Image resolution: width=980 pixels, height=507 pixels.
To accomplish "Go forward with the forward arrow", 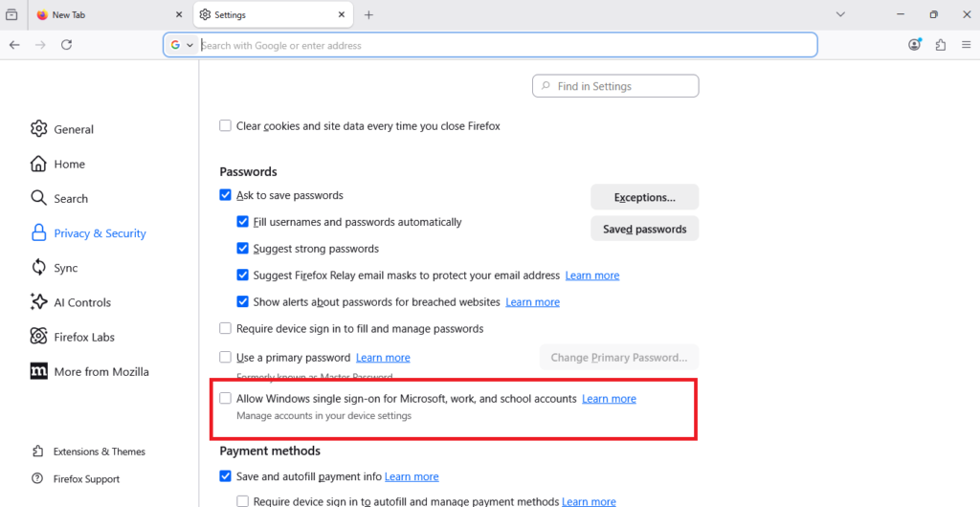I will pyautogui.click(x=40, y=45).
